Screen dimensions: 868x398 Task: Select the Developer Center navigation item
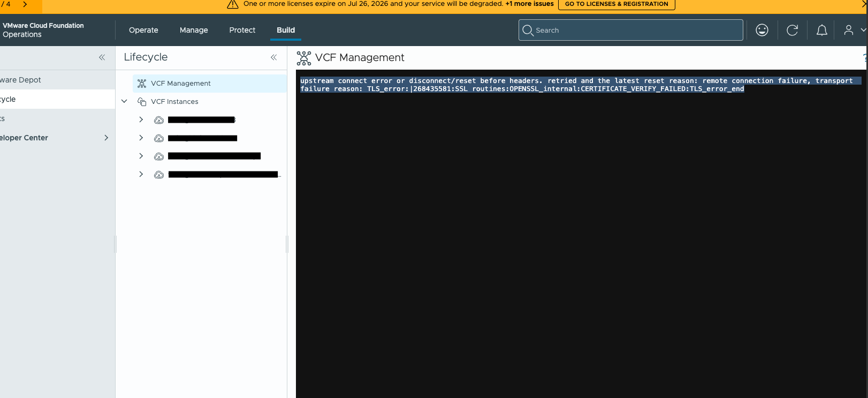[x=57, y=138]
